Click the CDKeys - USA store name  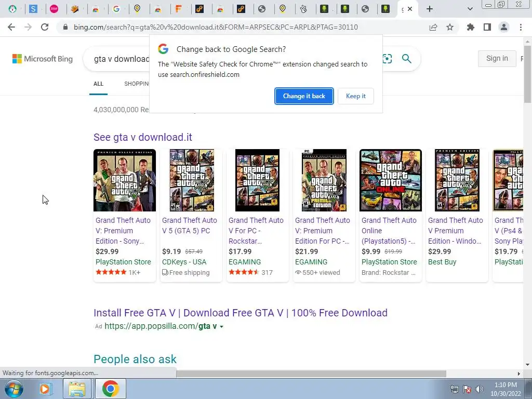pyautogui.click(x=184, y=262)
